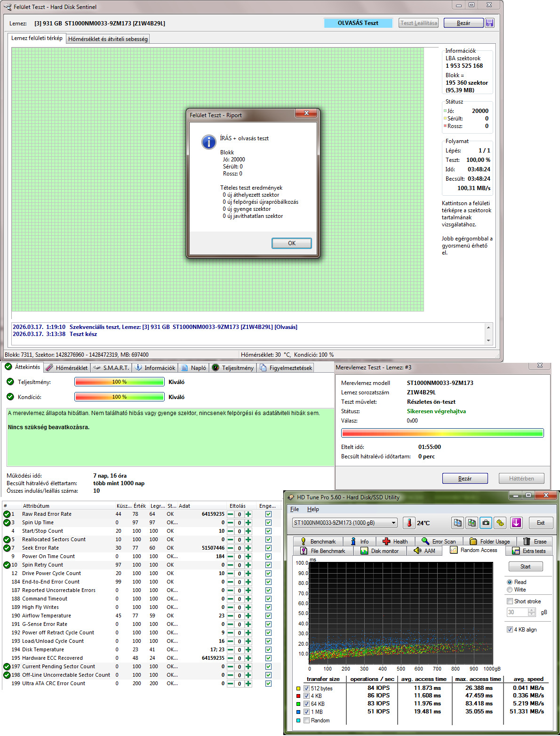Viewport: 560px width, 736px height.
Task: Click the save disk icon in Surface Test window
Action: [489, 23]
